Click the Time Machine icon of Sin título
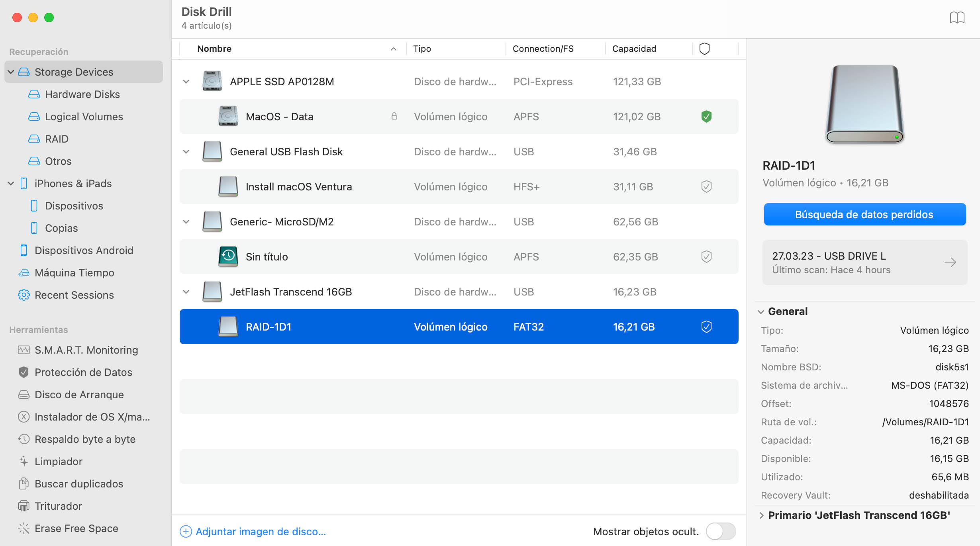 point(228,256)
